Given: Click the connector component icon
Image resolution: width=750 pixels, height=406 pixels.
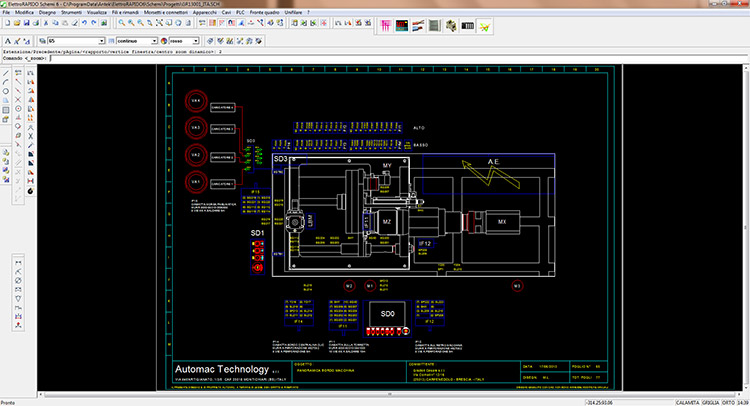Looking at the screenshot, I should [x=451, y=26].
